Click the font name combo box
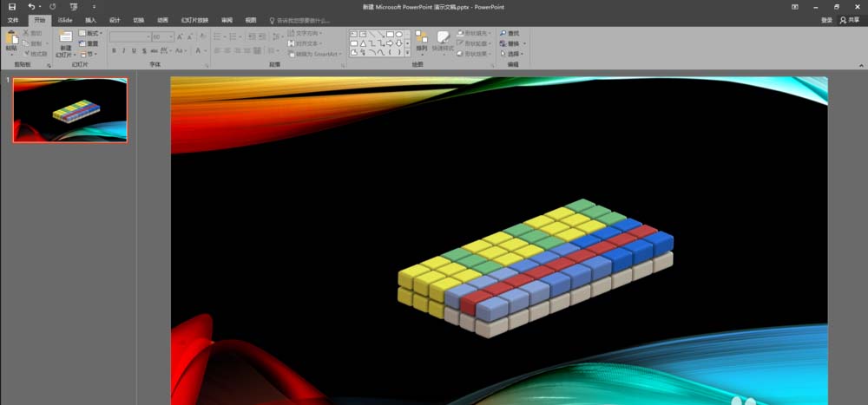Screen dimensions: 868x405 [x=130, y=36]
